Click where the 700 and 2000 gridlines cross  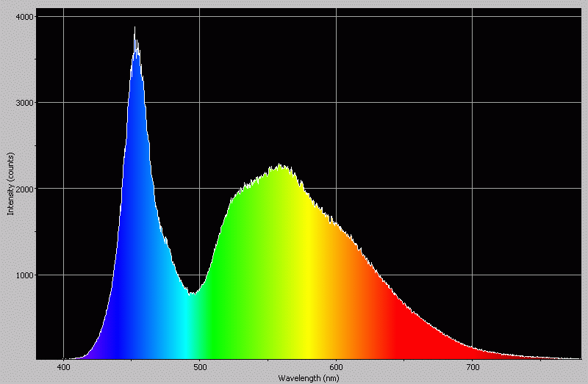tap(472, 189)
